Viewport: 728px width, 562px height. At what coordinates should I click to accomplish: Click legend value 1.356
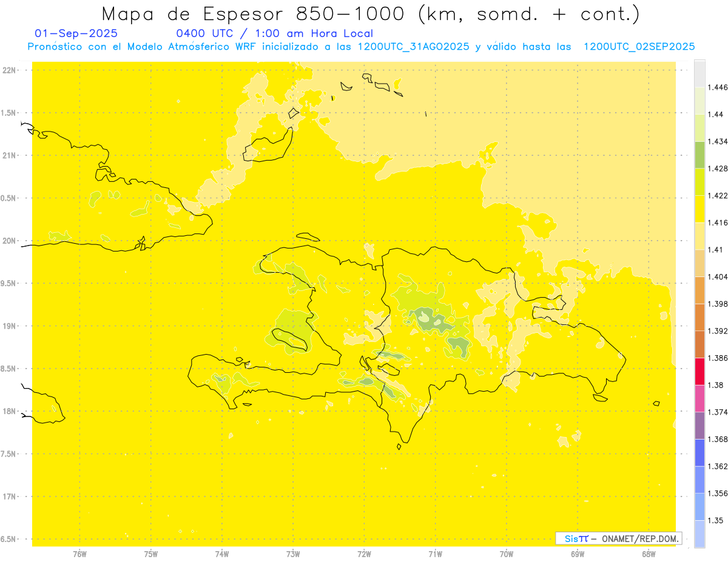(x=718, y=493)
